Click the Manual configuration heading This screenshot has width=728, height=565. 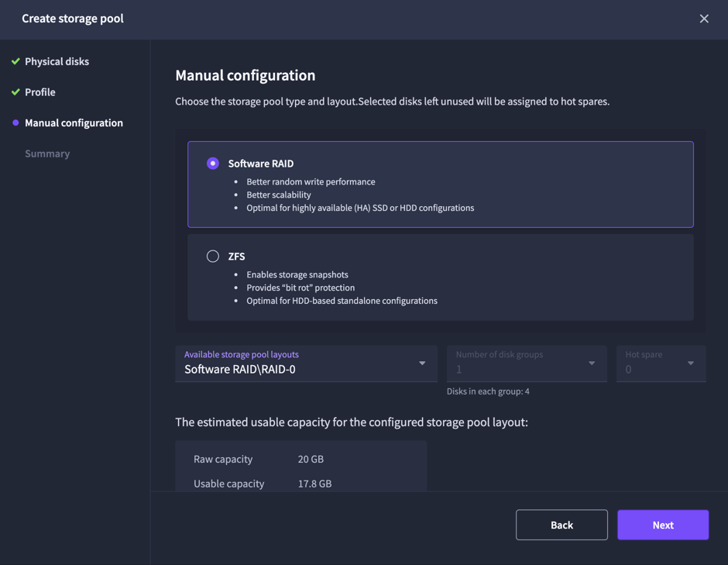point(246,75)
